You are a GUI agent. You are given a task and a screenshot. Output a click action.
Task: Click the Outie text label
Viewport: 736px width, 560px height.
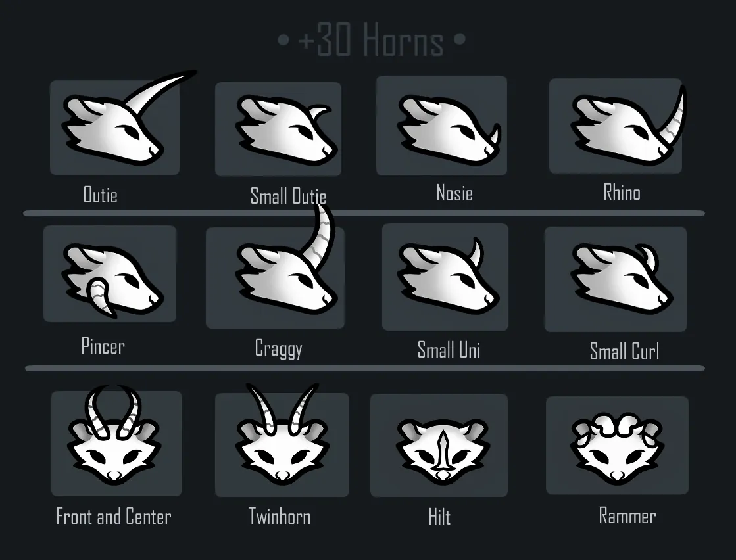(100, 195)
